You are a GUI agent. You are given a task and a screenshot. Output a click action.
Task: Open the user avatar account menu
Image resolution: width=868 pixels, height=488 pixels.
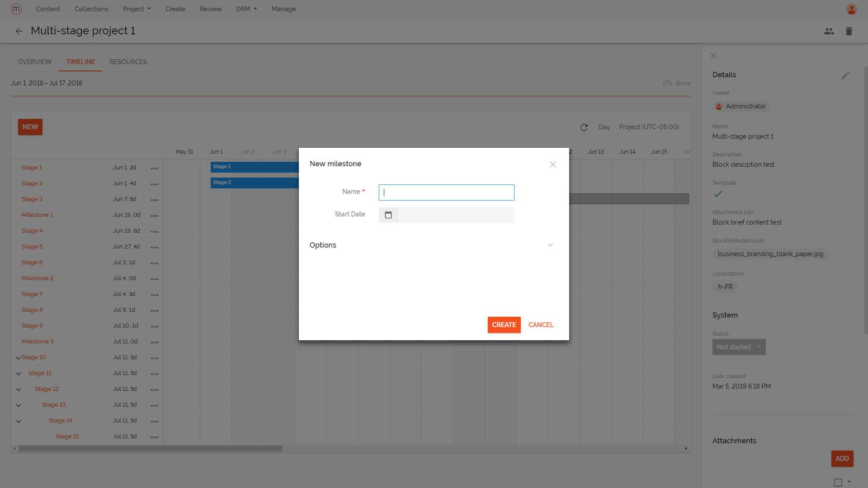[x=851, y=9]
